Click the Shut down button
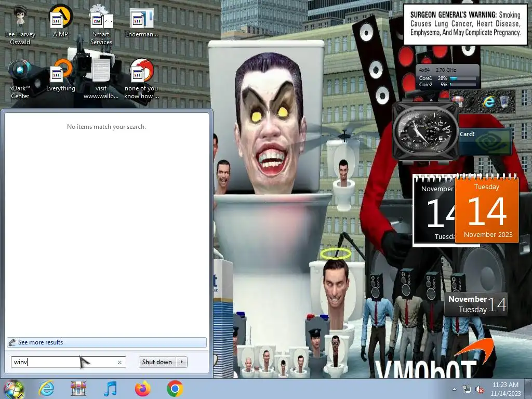Image resolution: width=532 pixels, height=399 pixels. (157, 362)
